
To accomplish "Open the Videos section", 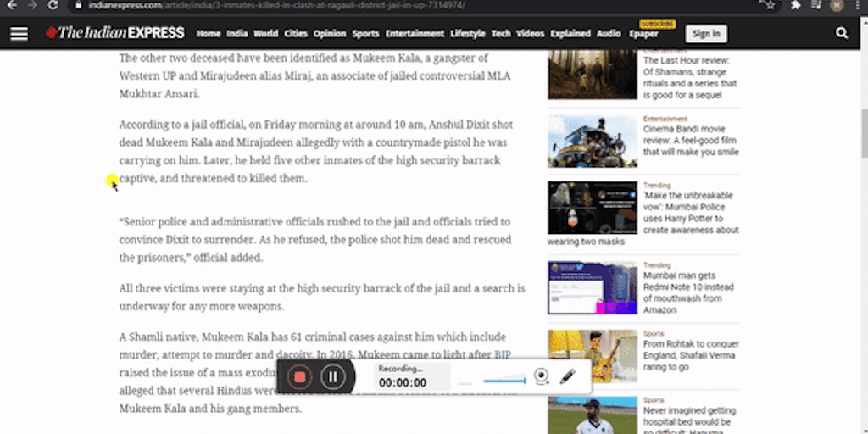I will [x=531, y=34].
